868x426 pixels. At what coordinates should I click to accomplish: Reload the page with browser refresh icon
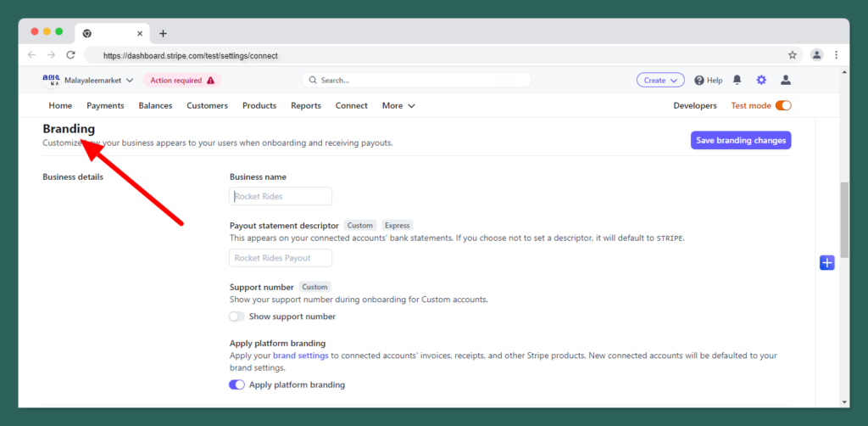tap(71, 55)
